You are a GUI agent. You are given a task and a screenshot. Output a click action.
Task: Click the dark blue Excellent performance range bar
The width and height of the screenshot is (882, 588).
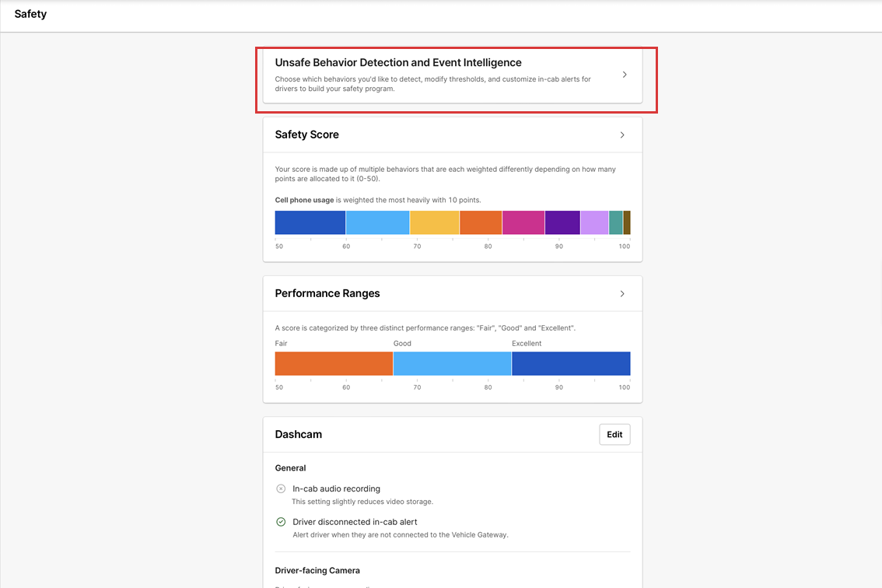tap(571, 364)
